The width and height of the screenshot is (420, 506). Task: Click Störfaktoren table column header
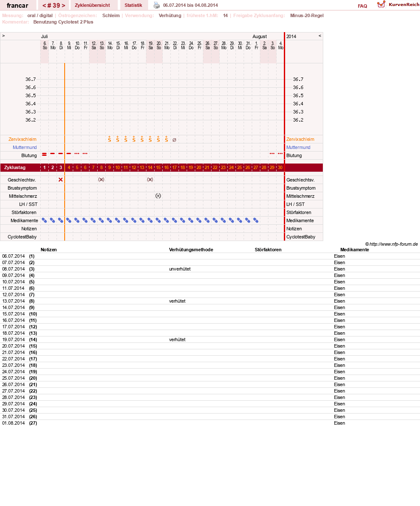pyautogui.click(x=268, y=250)
